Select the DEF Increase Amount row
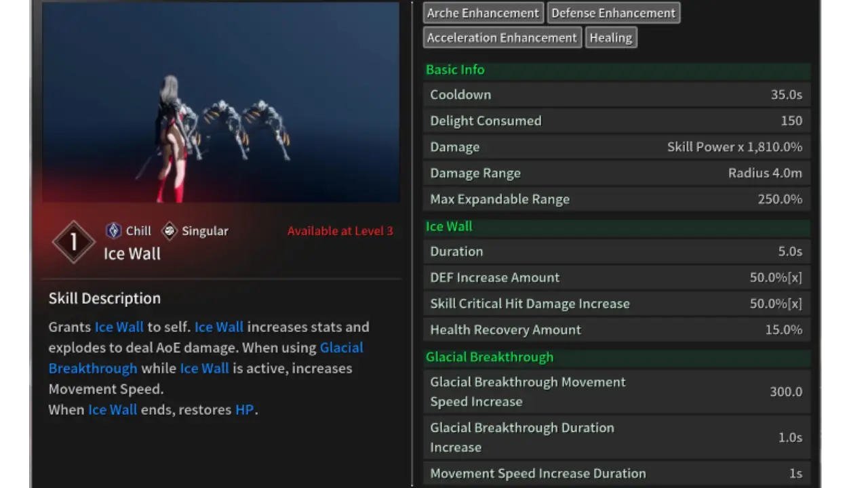The height and width of the screenshot is (488, 868). [x=616, y=278]
